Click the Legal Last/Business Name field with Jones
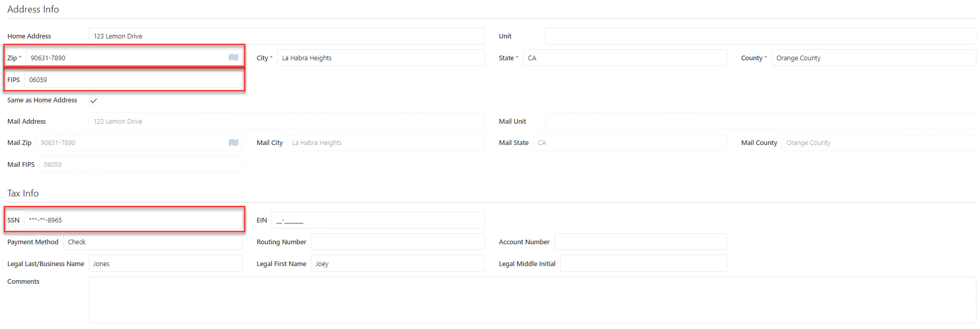Image resolution: width=980 pixels, height=329 pixels. point(166,264)
